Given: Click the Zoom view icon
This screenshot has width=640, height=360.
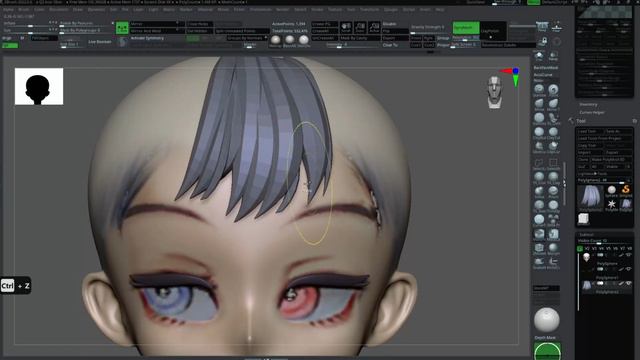Looking at the screenshot, I should point(360,28).
